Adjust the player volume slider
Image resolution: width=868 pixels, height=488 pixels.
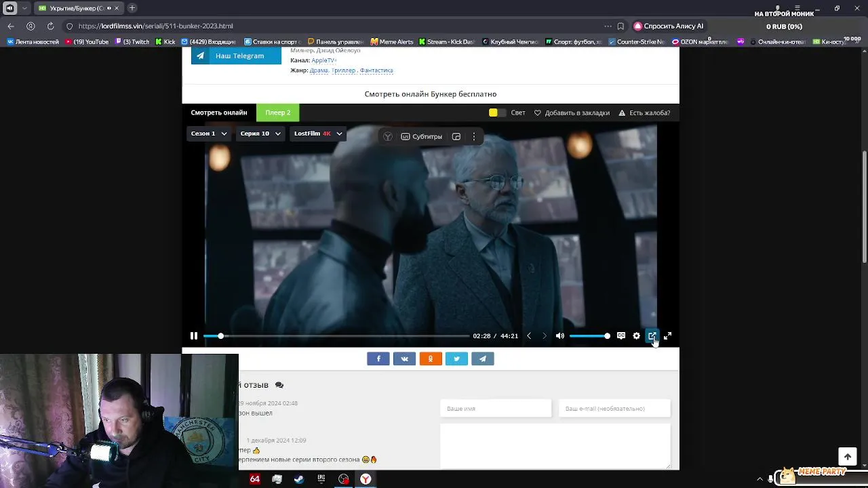[x=589, y=335]
